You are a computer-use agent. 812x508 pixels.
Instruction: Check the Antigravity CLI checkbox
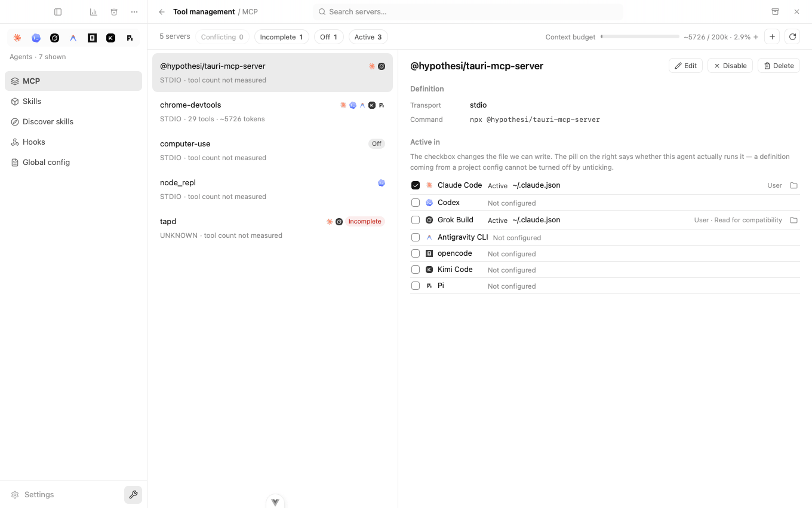tap(416, 237)
